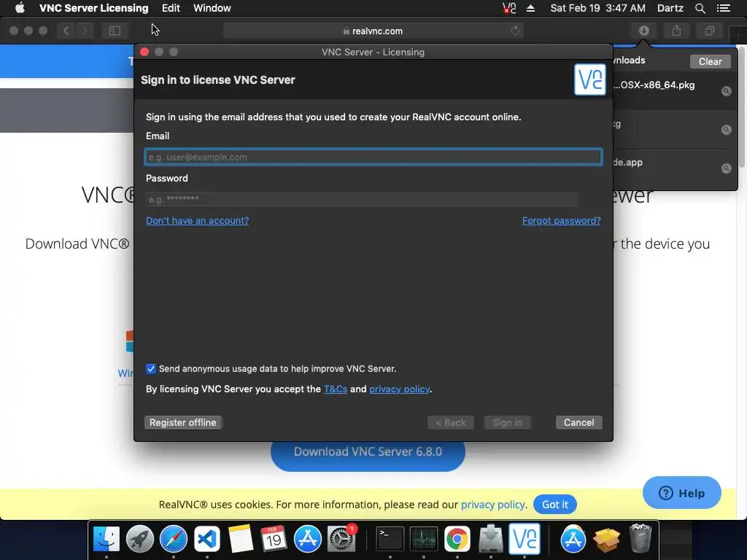Show the de.app download in Finder
The height and width of the screenshot is (560, 747).
[x=726, y=168]
